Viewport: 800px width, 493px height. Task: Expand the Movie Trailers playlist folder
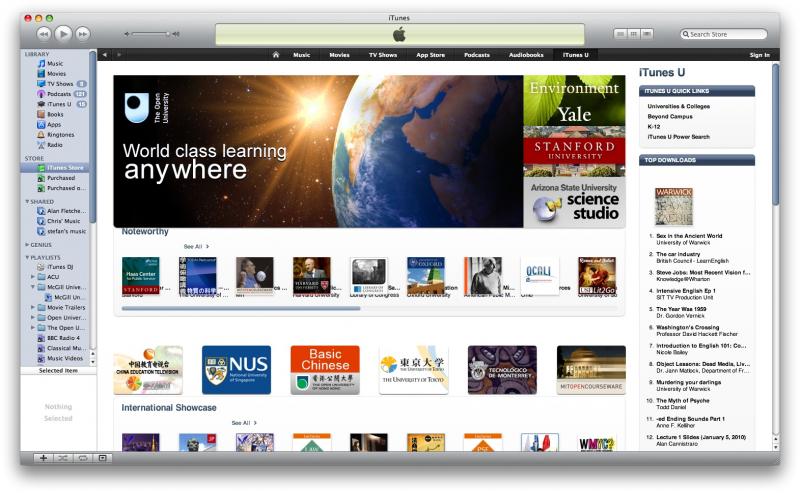click(x=33, y=307)
